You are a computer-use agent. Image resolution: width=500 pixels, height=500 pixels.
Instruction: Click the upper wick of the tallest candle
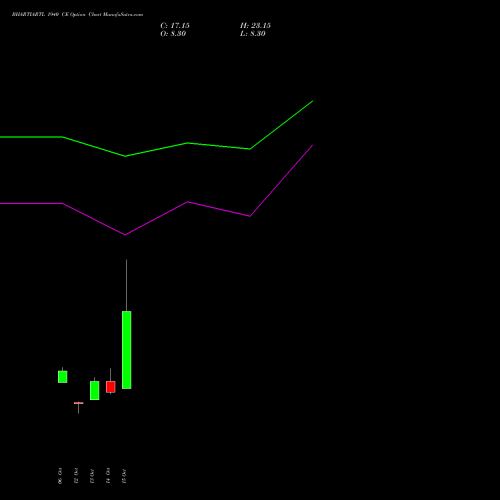click(126, 285)
